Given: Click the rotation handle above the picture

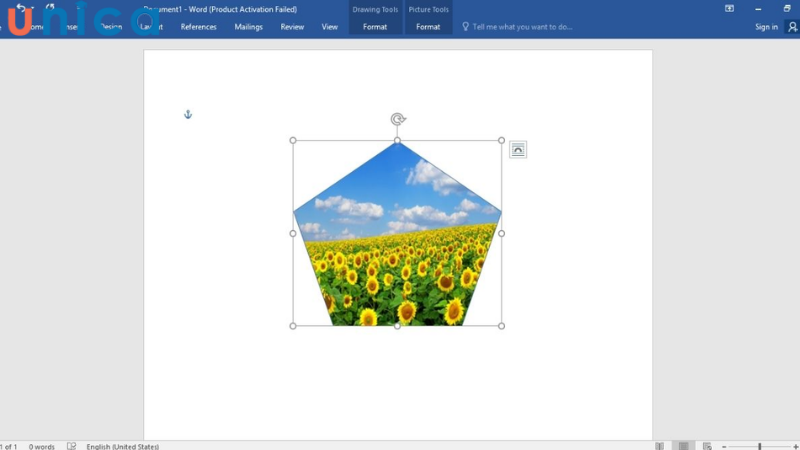Looking at the screenshot, I should tap(397, 119).
